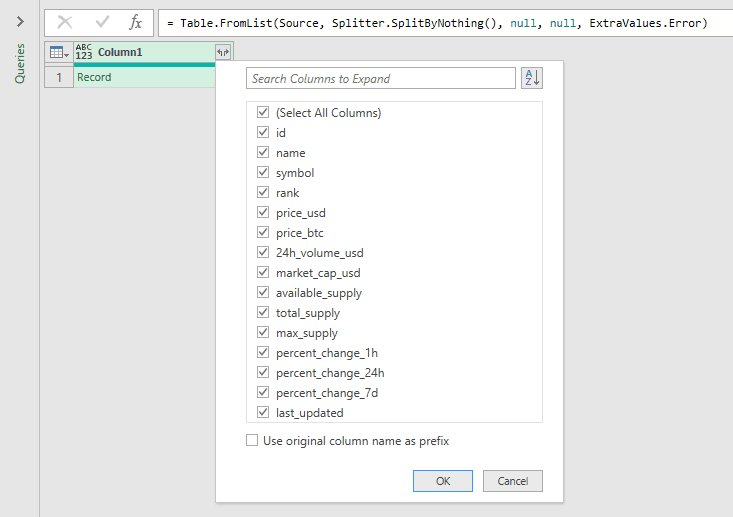Viewport: 733px width, 517px height.
Task: Enable Use original column name as prefix
Action: click(x=252, y=441)
